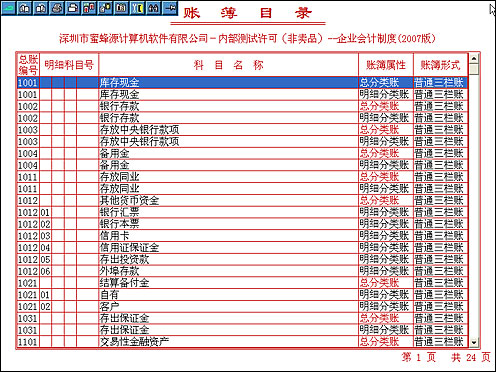Select the 交易性金融资产 row
This screenshot has height=372, width=496.
(x=242, y=342)
